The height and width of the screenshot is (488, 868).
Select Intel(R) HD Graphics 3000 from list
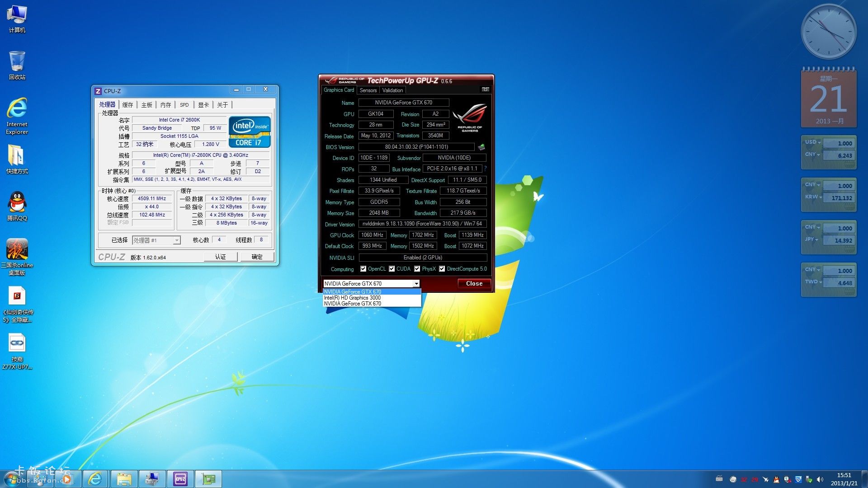coord(372,298)
